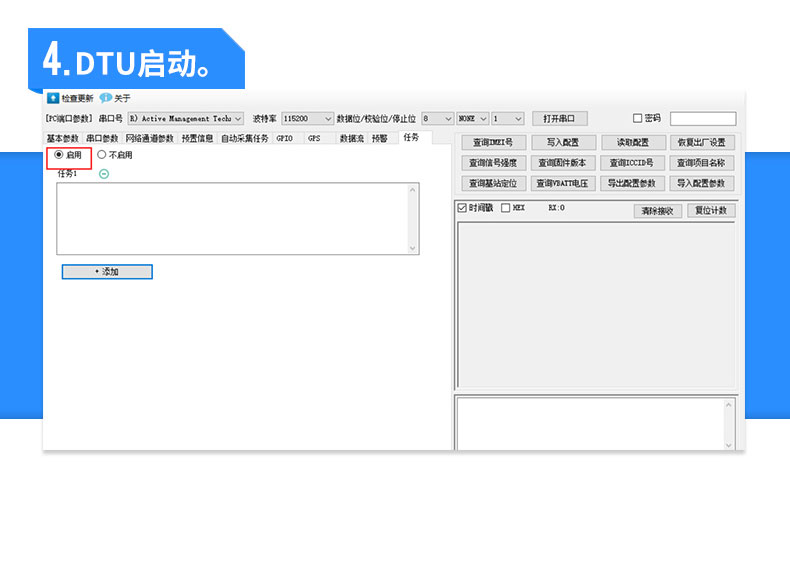The height and width of the screenshot is (562, 790).
Task: Expand the data bits dropdown showing 8
Action: pyautogui.click(x=437, y=118)
